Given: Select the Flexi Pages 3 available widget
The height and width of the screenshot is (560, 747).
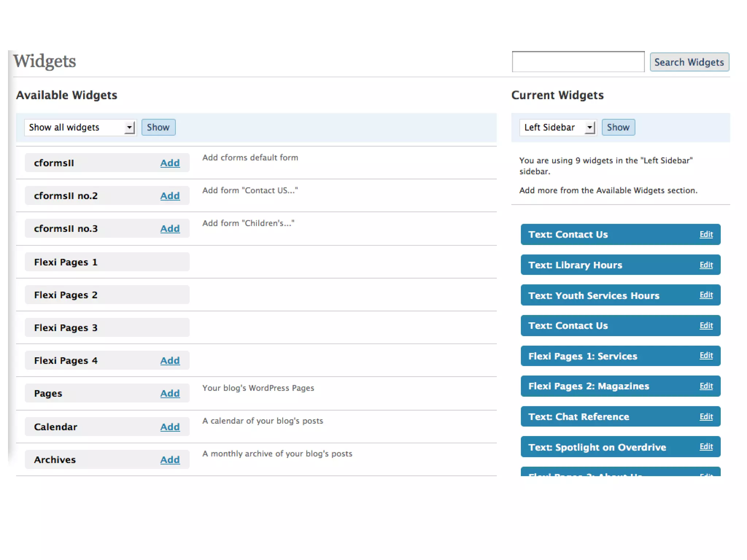Looking at the screenshot, I should 107,327.
